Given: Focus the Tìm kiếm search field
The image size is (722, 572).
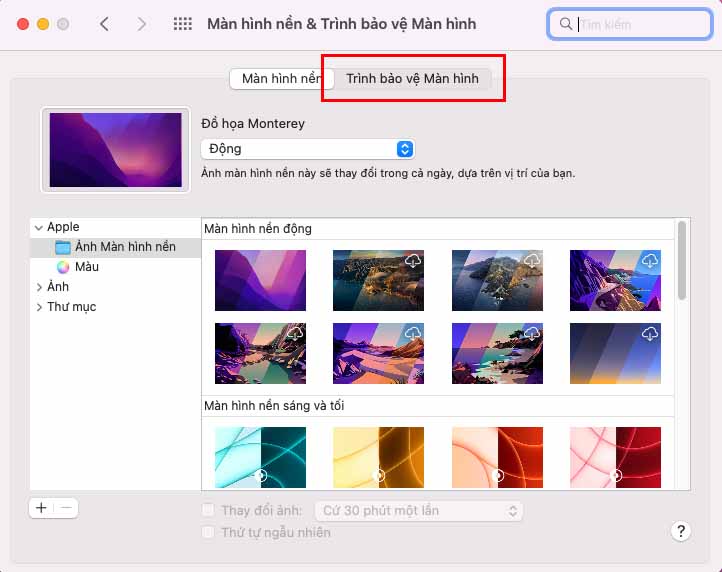Looking at the screenshot, I should coord(630,24).
